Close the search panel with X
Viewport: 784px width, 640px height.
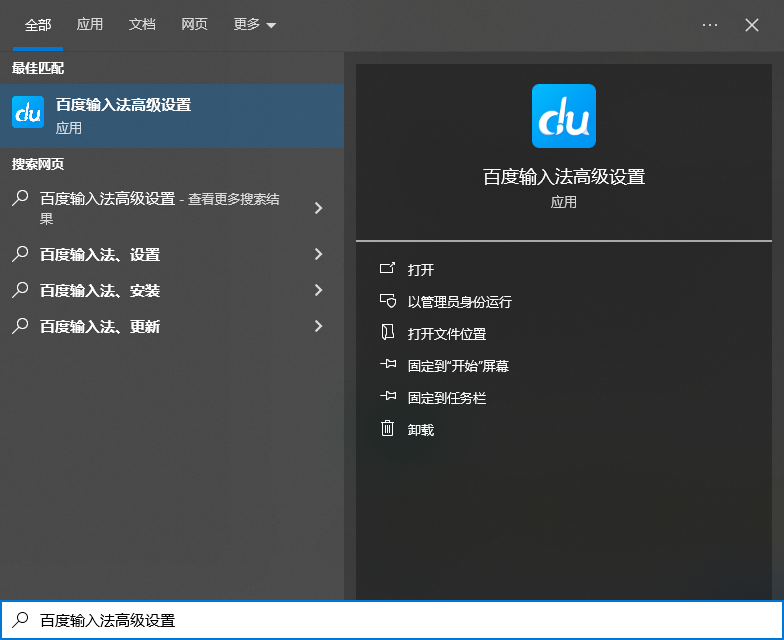point(752,24)
